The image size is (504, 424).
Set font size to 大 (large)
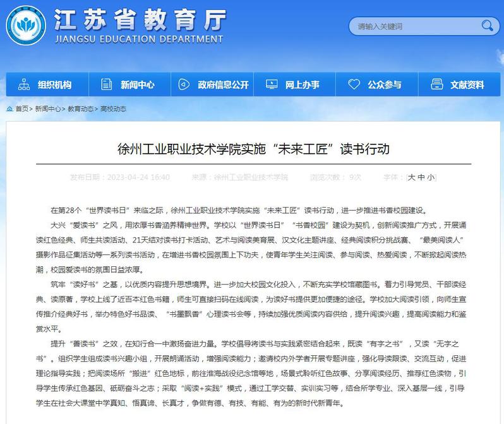click(412, 177)
